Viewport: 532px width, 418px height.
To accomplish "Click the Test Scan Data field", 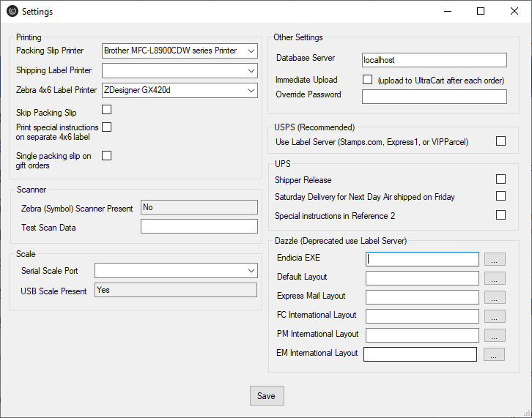I will pyautogui.click(x=199, y=226).
